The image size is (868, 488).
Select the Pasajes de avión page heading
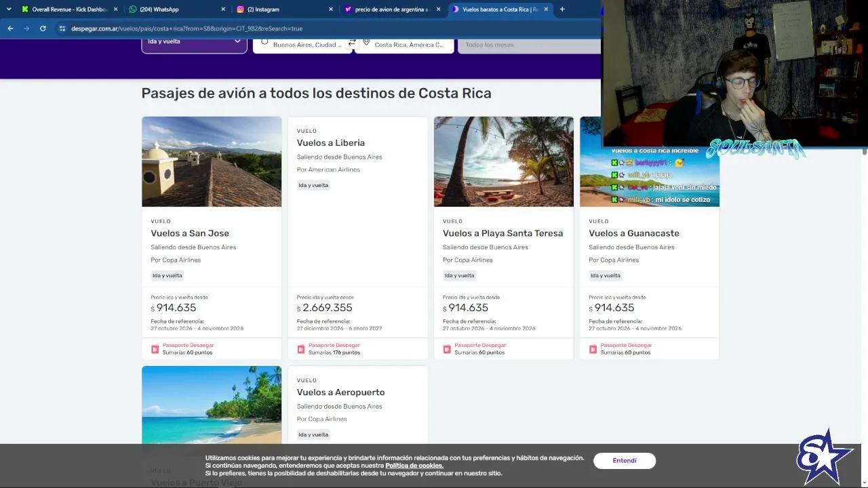pos(316,94)
